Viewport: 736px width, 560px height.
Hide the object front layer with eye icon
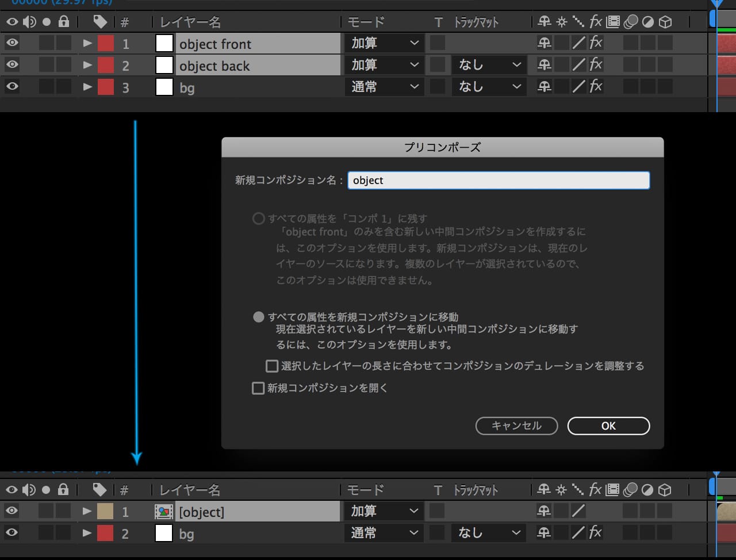[x=12, y=43]
